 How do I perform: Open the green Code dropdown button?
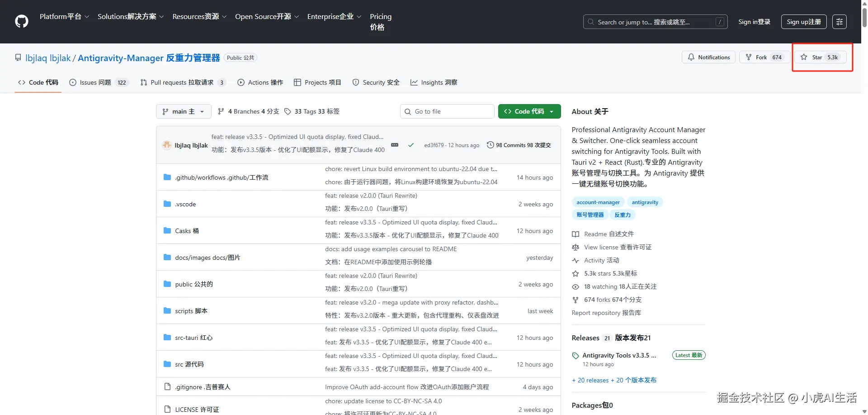pos(529,111)
